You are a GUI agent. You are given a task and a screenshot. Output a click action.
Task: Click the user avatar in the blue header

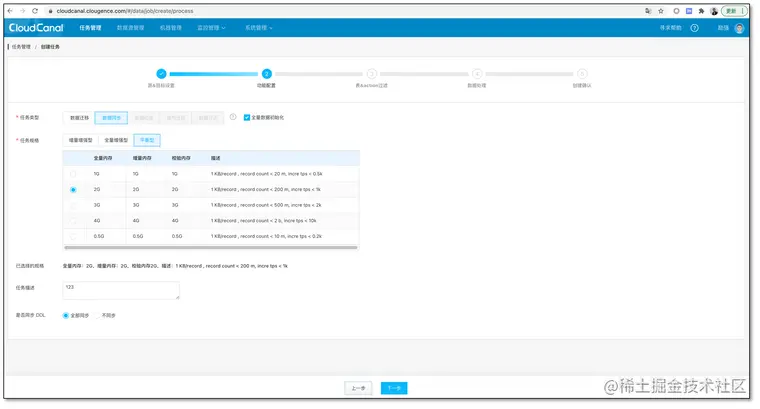click(739, 28)
